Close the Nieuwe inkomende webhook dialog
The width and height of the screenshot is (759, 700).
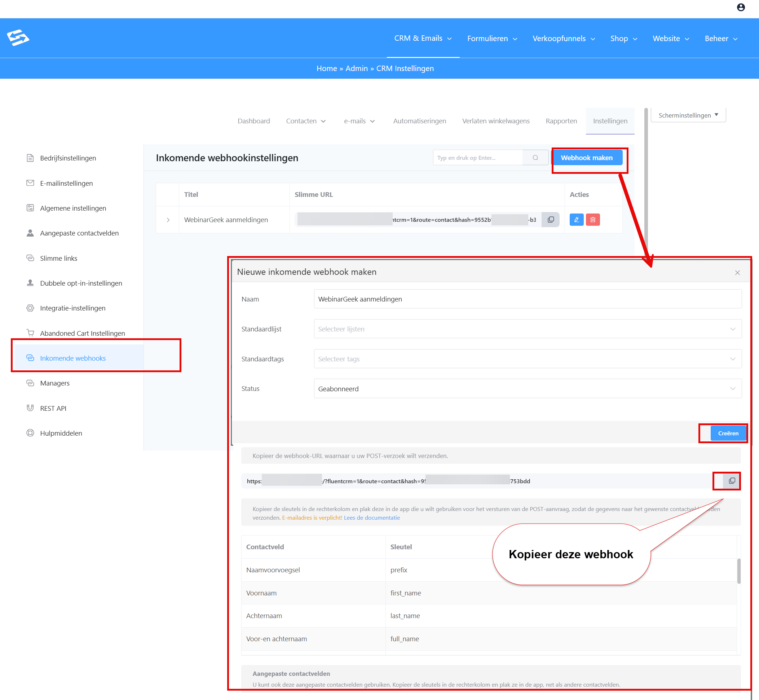(737, 272)
